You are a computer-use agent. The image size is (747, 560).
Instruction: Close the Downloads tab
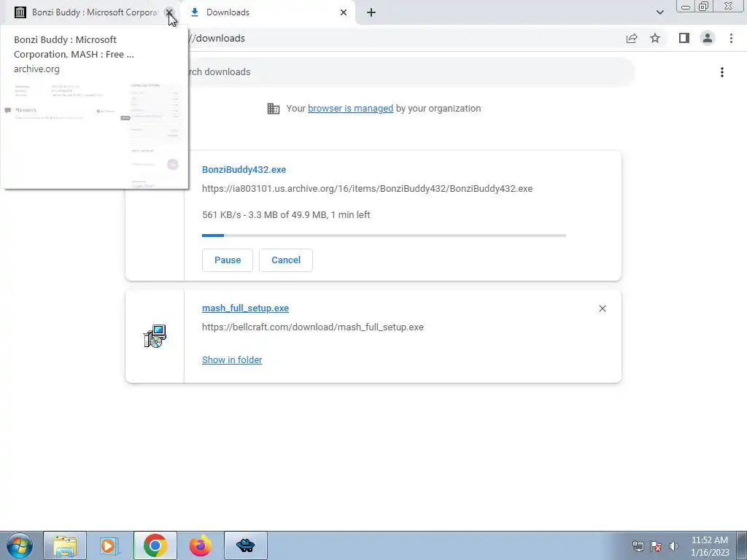[344, 12]
